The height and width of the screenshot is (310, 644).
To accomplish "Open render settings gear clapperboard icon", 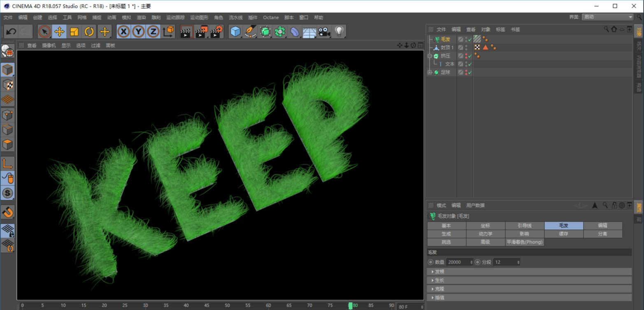I will pos(217,32).
